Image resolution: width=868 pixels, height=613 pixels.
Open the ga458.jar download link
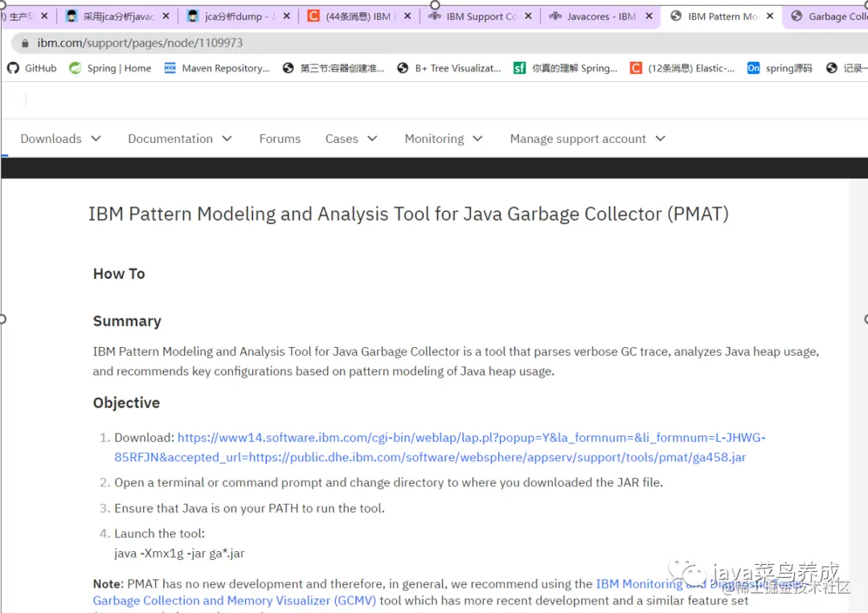click(x=440, y=447)
